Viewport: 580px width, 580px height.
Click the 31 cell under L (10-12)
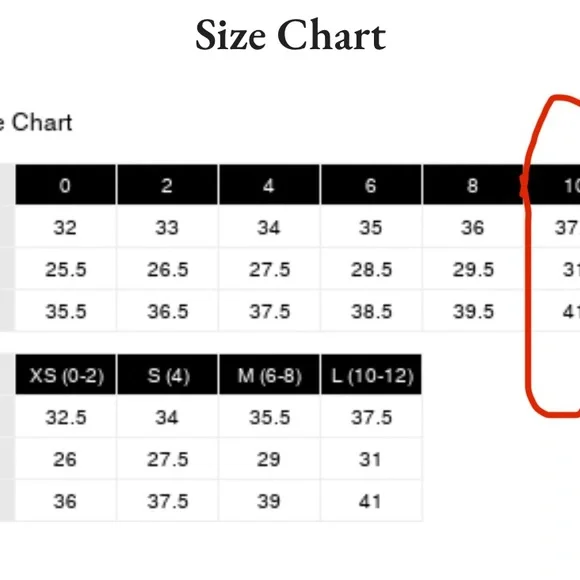click(371, 459)
